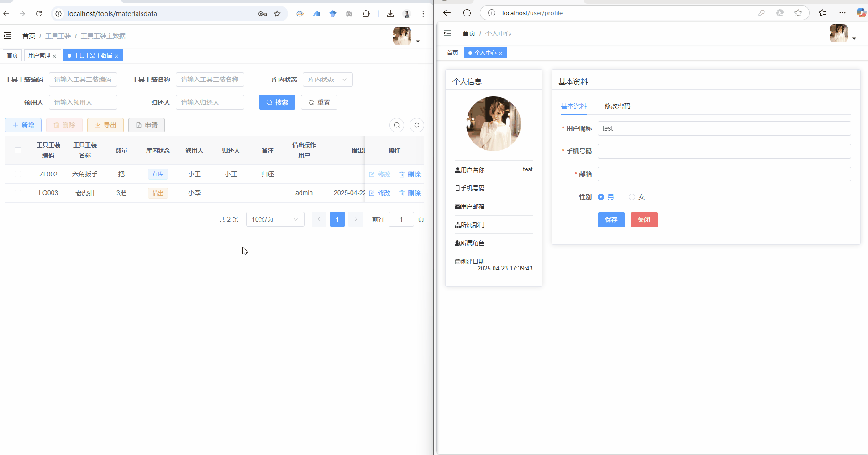
Task: Click the 手机号码 input field
Action: pyautogui.click(x=724, y=151)
